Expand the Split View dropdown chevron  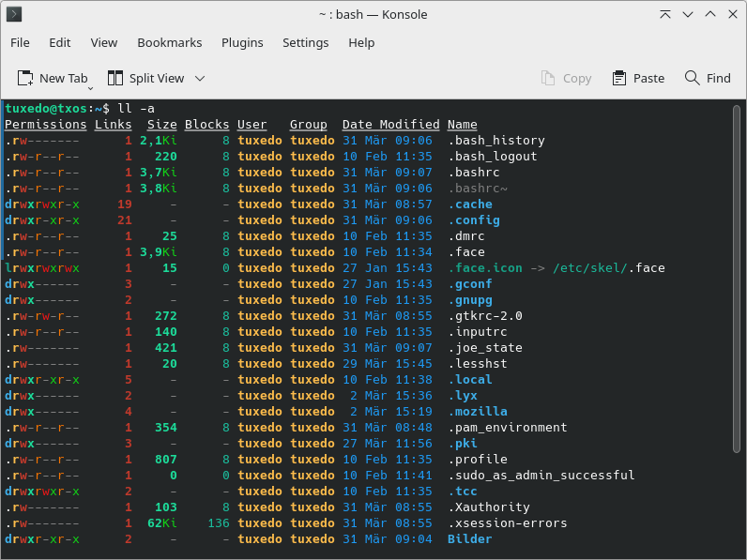[x=200, y=78]
